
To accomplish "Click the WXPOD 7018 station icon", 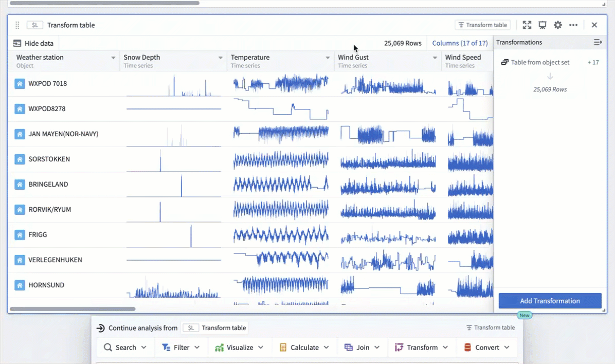I will (x=20, y=83).
